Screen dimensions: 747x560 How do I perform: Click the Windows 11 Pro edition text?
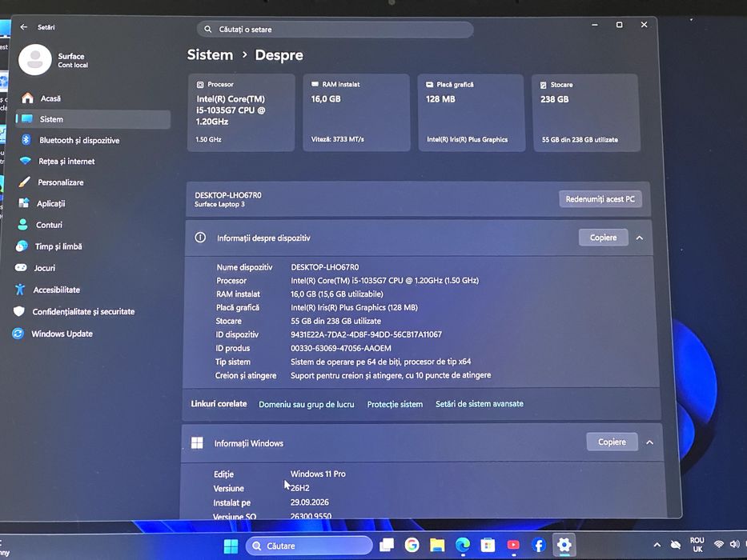[x=318, y=474]
